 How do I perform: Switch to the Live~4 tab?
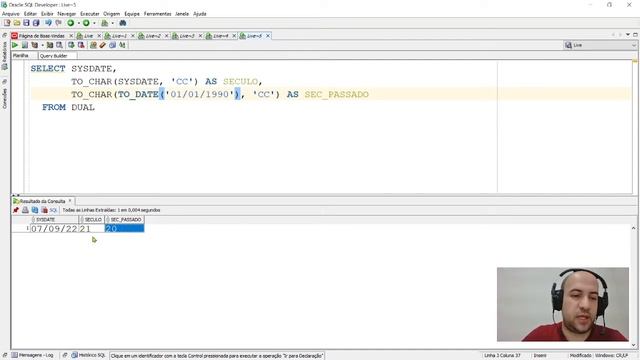(220, 36)
